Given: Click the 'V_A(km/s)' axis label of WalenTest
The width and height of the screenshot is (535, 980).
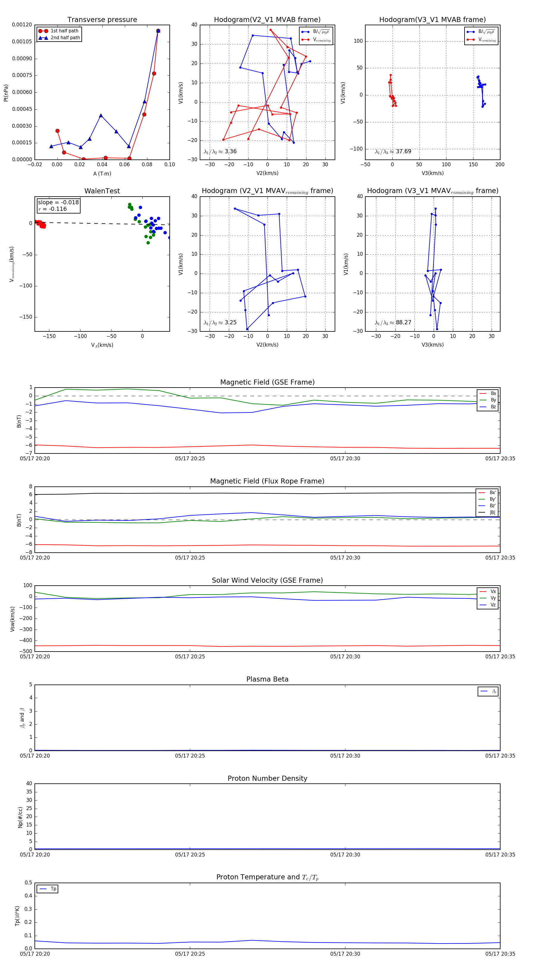Looking at the screenshot, I should (102, 345).
